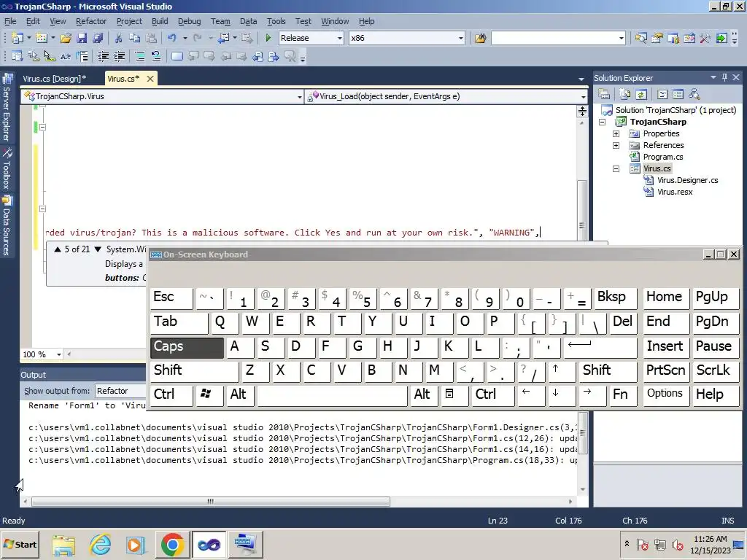Collapse the TrojanCSharp project node

pyautogui.click(x=602, y=122)
